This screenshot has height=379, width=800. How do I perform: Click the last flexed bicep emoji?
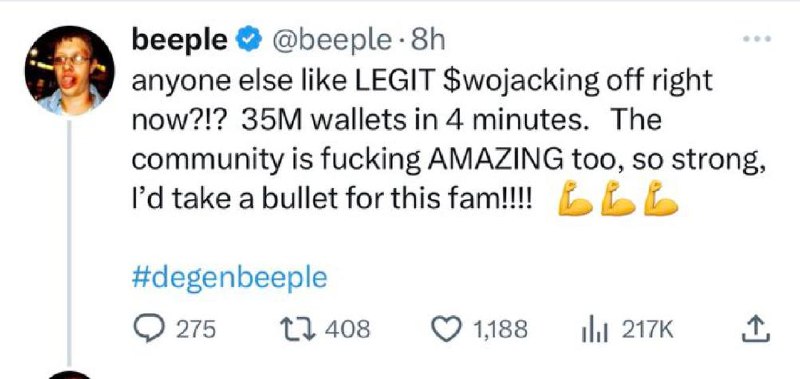pyautogui.click(x=660, y=198)
